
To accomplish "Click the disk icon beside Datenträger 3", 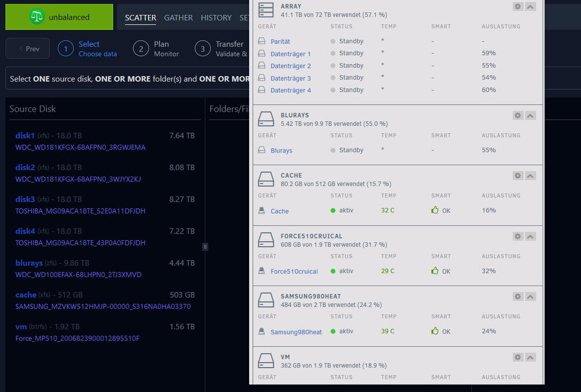I will pos(261,78).
